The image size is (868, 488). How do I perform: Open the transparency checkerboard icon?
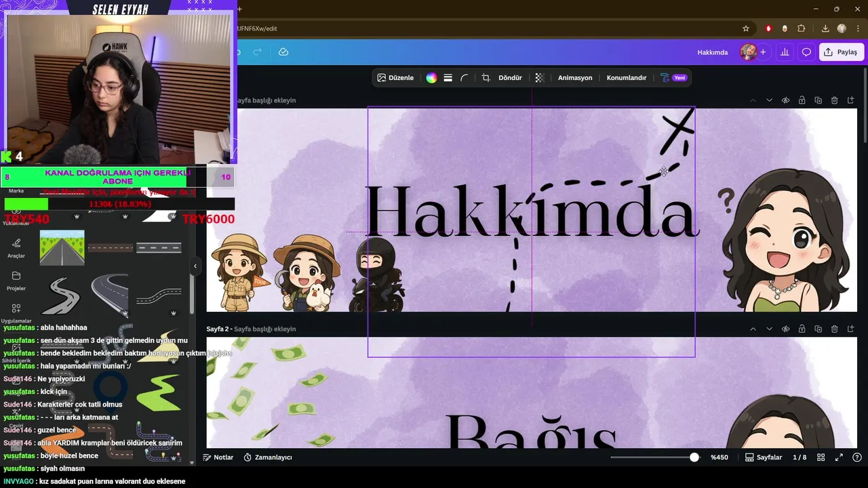tap(540, 78)
